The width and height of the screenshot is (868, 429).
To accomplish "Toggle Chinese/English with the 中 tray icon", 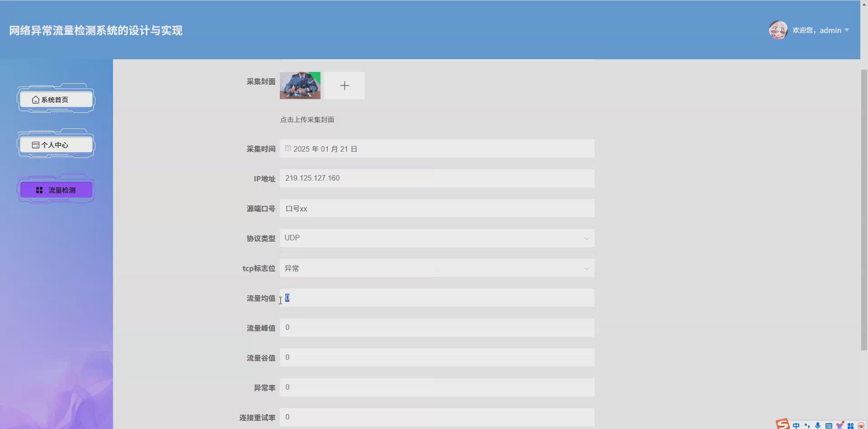I will 797,425.
